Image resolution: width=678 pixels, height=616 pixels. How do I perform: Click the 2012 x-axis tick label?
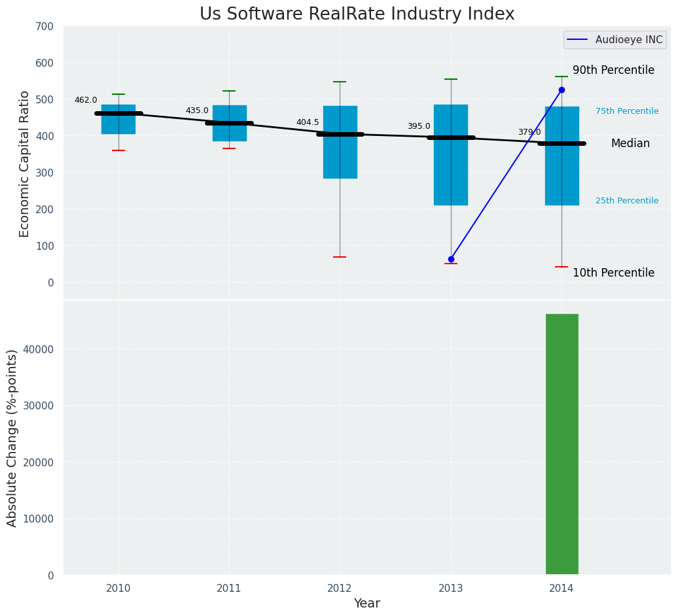pyautogui.click(x=340, y=589)
